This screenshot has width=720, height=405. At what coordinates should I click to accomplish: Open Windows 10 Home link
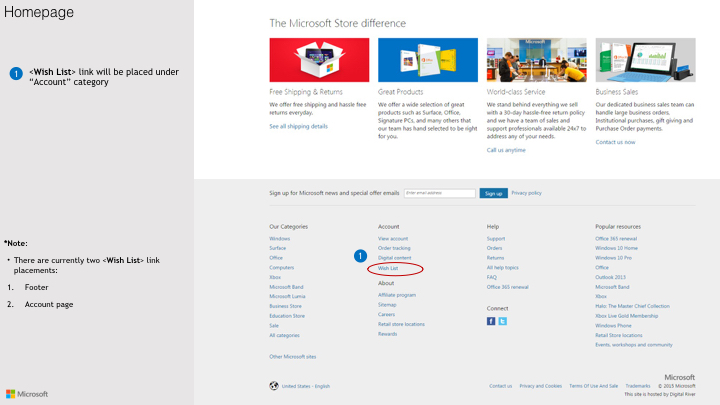coord(617,248)
